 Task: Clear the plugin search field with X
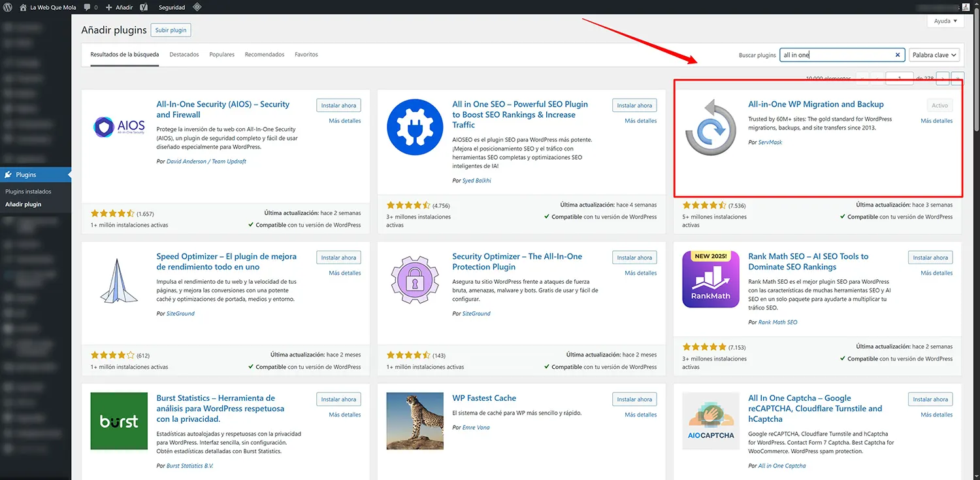(897, 55)
